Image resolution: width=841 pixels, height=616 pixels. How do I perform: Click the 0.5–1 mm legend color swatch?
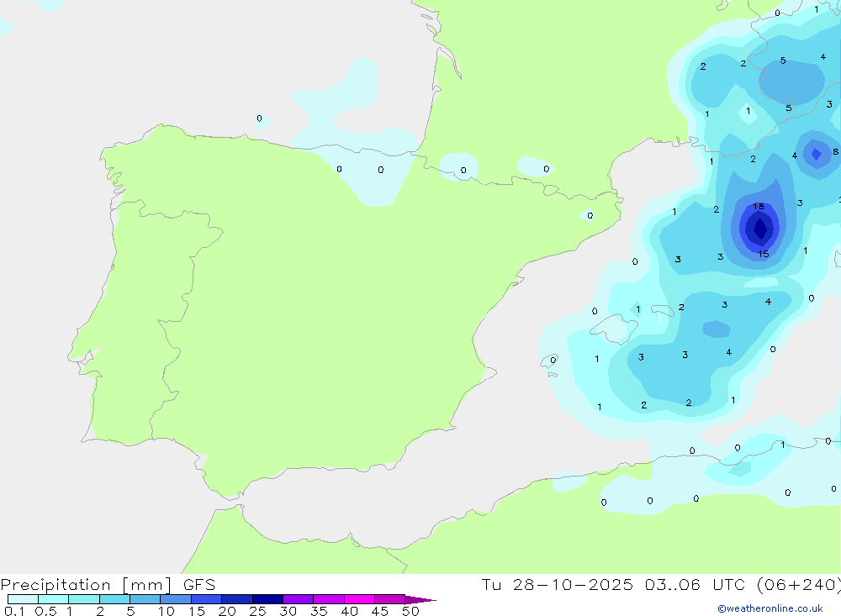(53, 599)
